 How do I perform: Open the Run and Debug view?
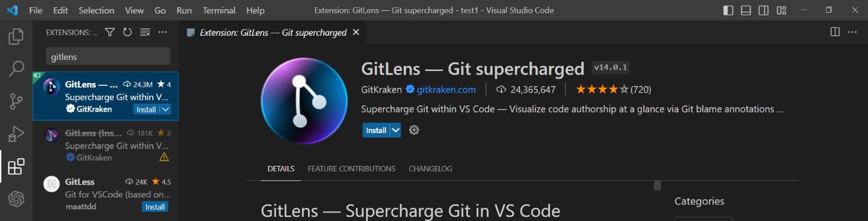click(x=16, y=134)
